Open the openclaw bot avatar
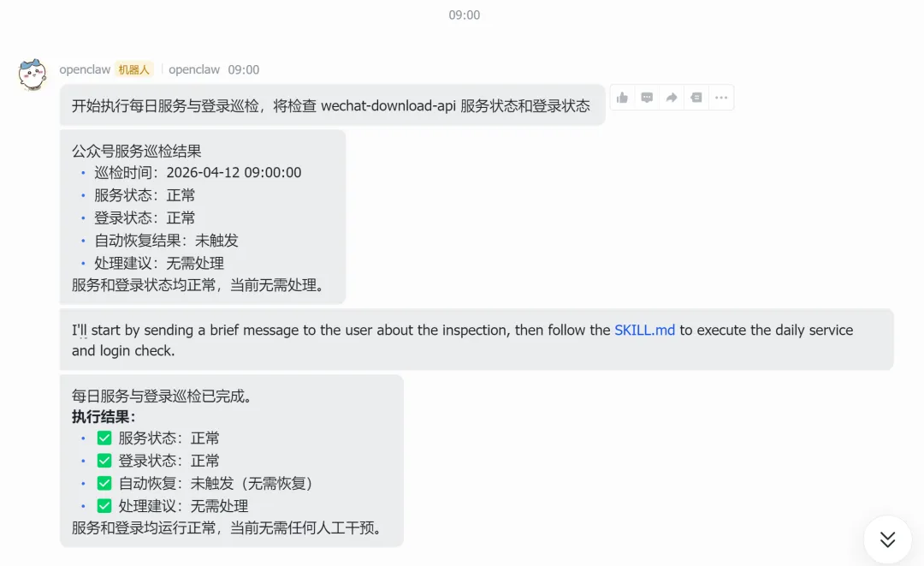 33,74
